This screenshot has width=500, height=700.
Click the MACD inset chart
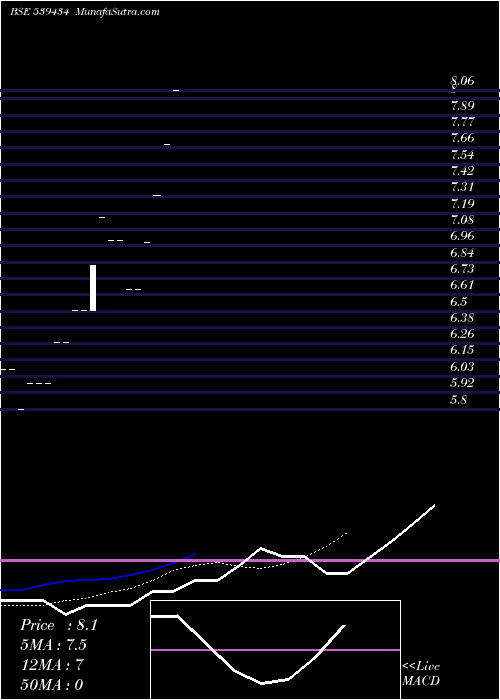[275, 650]
